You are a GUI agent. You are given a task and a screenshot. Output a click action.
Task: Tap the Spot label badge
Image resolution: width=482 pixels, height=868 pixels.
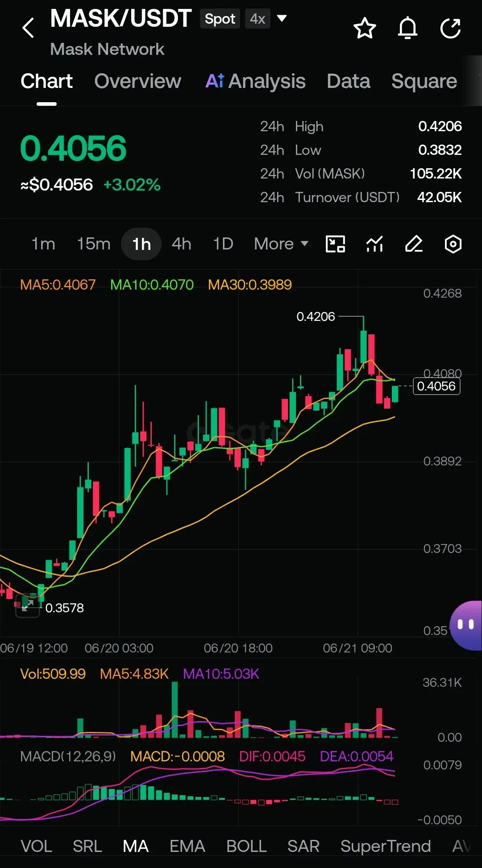[220, 19]
